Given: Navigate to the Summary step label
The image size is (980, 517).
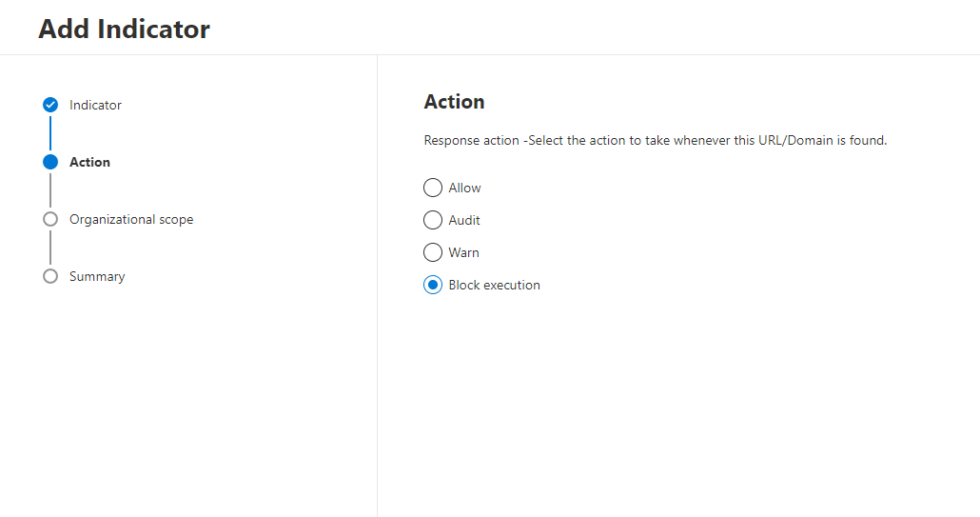Looking at the screenshot, I should [97, 276].
